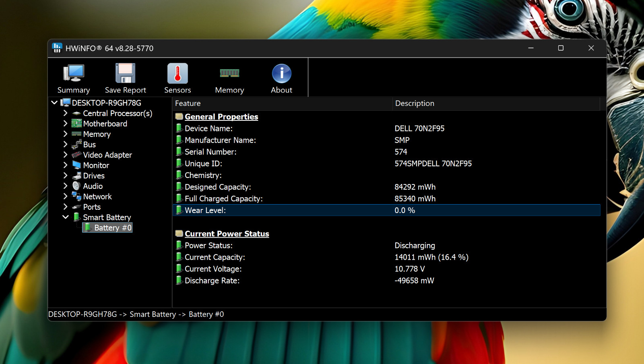
Task: Open the Memory module toolbar icon
Action: [x=229, y=73]
